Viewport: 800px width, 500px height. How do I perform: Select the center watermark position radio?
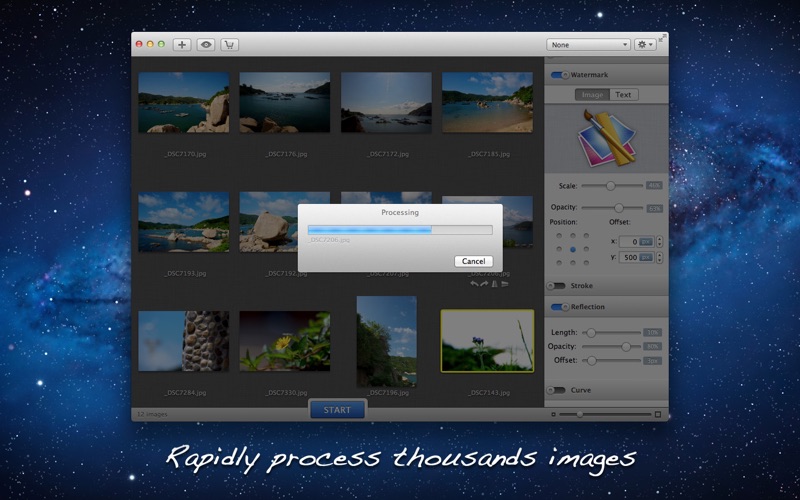pyautogui.click(x=572, y=249)
